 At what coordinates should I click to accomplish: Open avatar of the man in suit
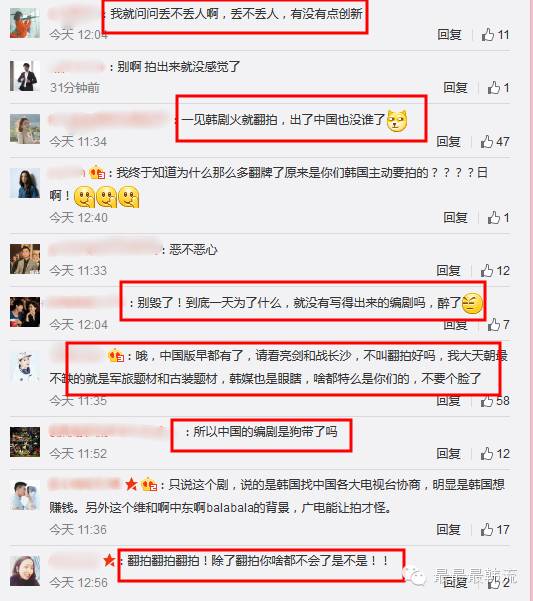coord(25,76)
